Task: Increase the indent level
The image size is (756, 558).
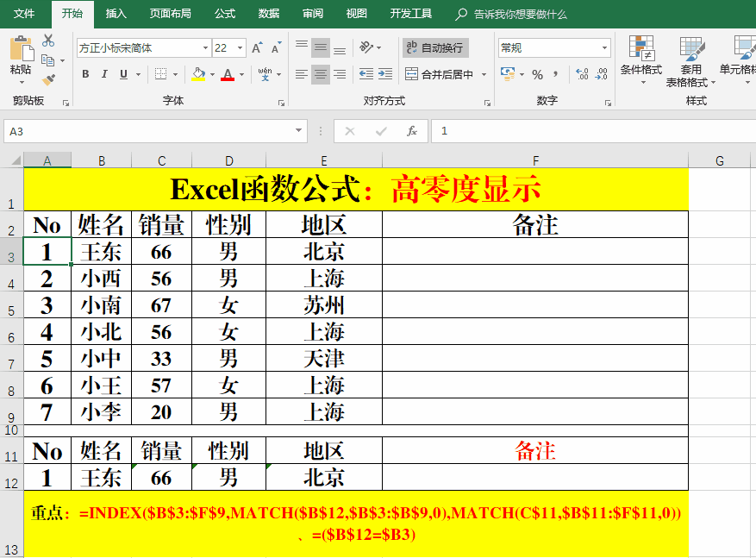Action: coord(384,74)
